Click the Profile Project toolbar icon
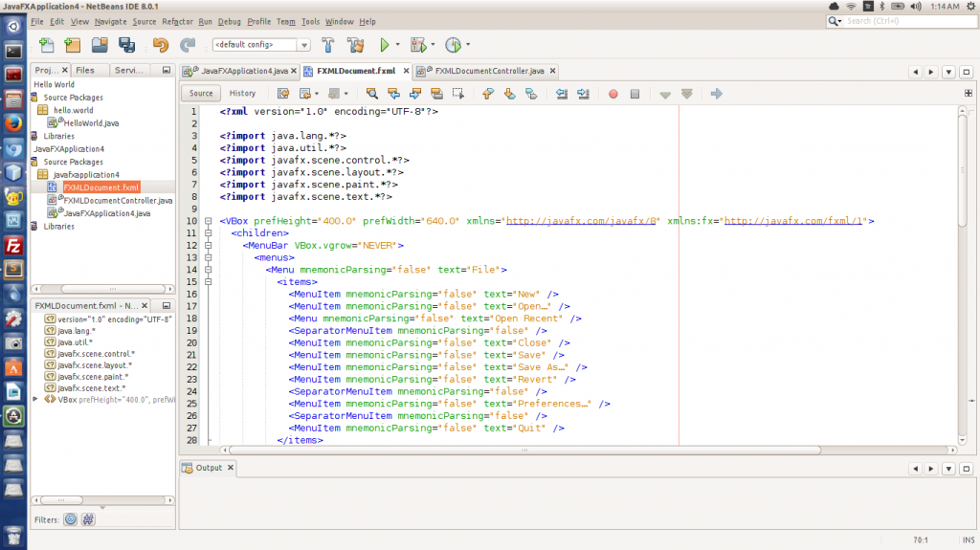The width and height of the screenshot is (980, 550). [453, 45]
